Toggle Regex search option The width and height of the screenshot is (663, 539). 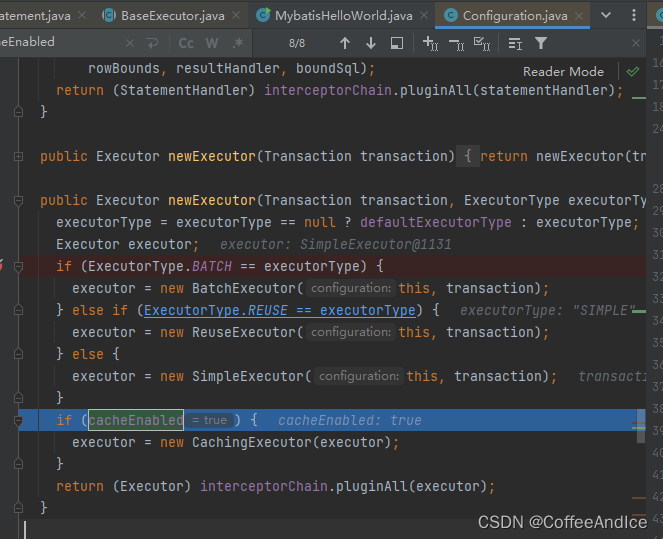238,43
